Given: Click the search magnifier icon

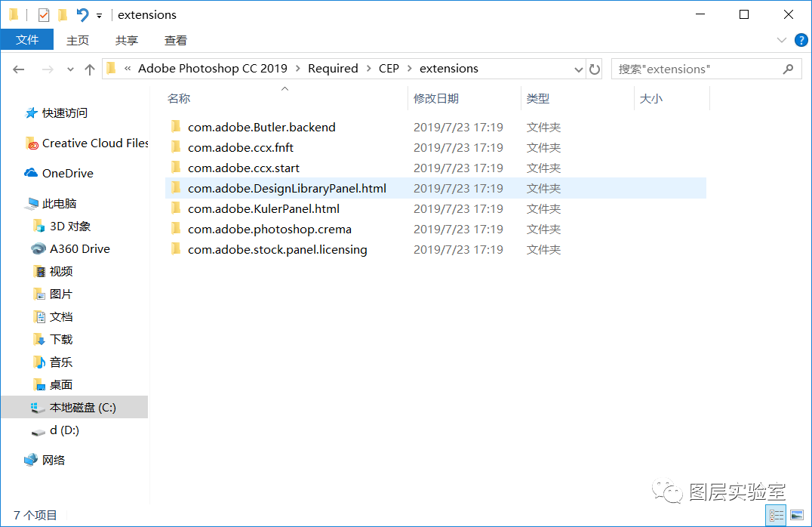Looking at the screenshot, I should click(x=788, y=69).
